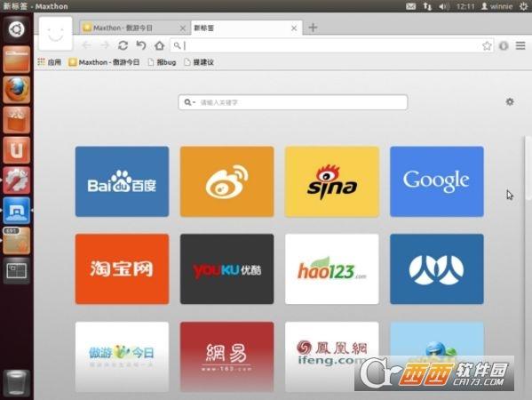Screen dimensions: 532x400
Task: Open the Google quick-access tile
Action: pos(437,181)
